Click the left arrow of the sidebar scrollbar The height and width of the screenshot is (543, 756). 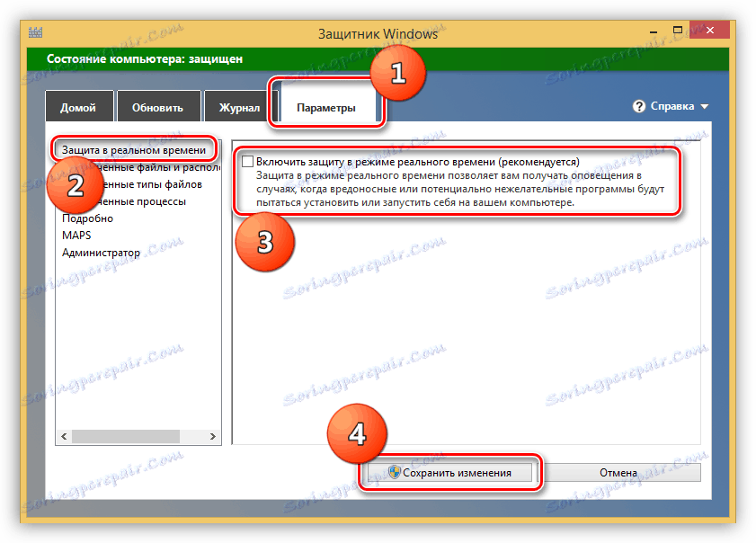point(63,436)
